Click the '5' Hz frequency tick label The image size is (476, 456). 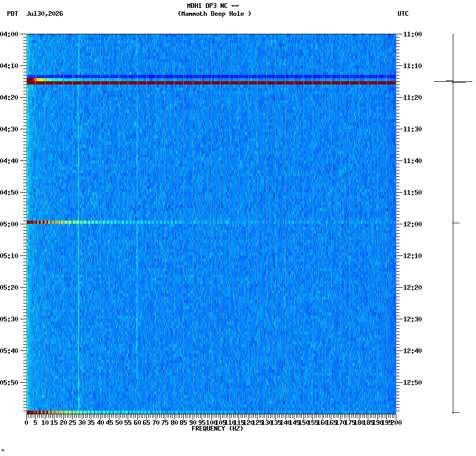(x=36, y=423)
